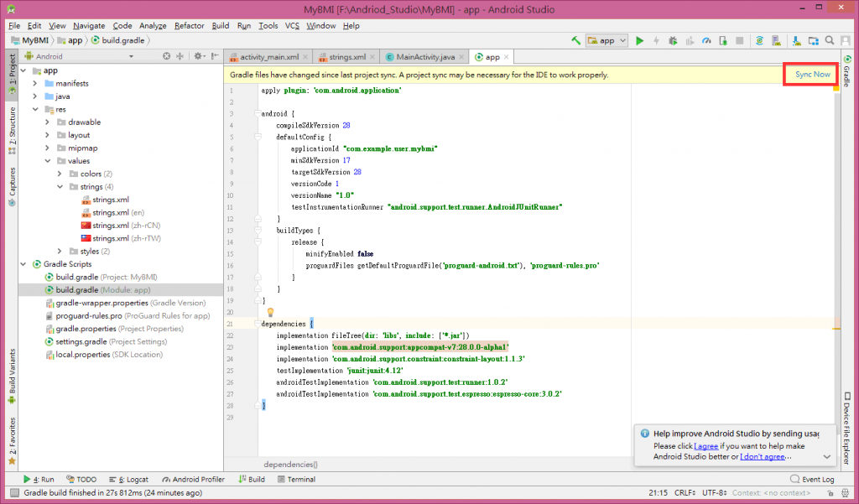Click the Debug app bug icon
Viewport: 859px width, 504px height.
[x=672, y=40]
